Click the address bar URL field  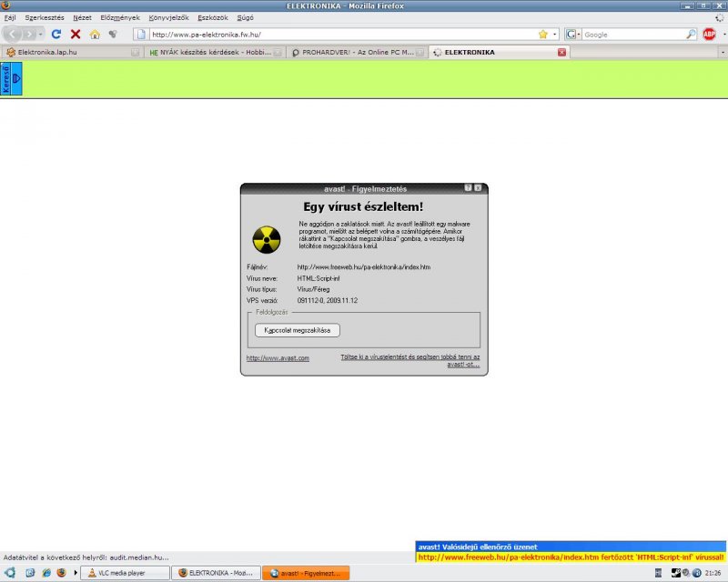[344, 35]
